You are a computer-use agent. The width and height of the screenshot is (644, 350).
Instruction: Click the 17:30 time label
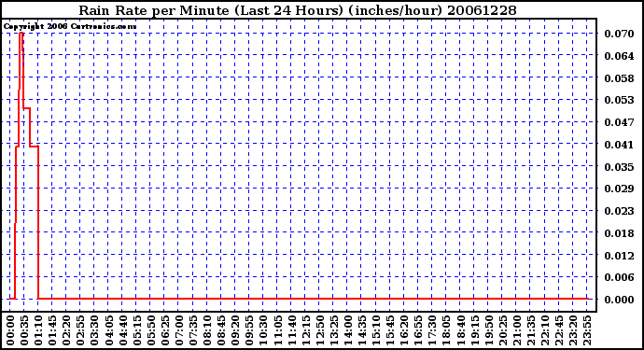click(432, 330)
